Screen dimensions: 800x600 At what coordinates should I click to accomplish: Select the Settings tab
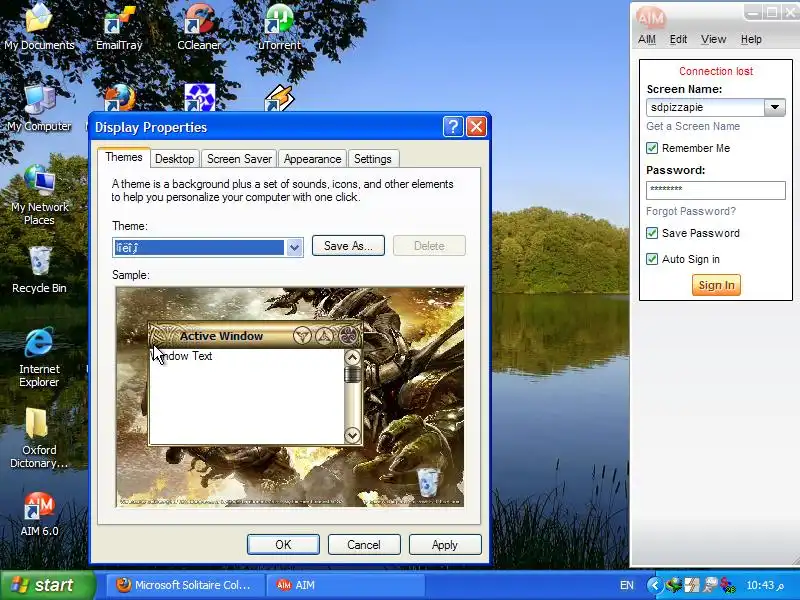372,159
